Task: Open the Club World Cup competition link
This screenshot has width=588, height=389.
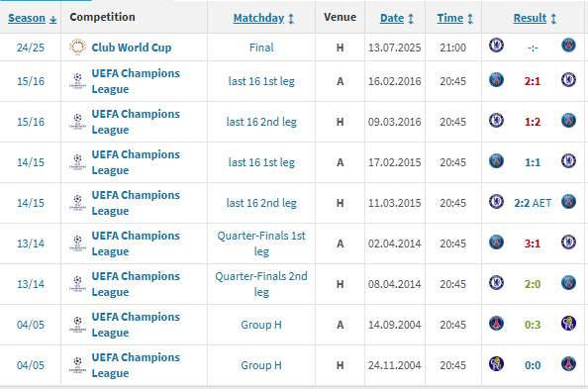Action: (x=132, y=48)
